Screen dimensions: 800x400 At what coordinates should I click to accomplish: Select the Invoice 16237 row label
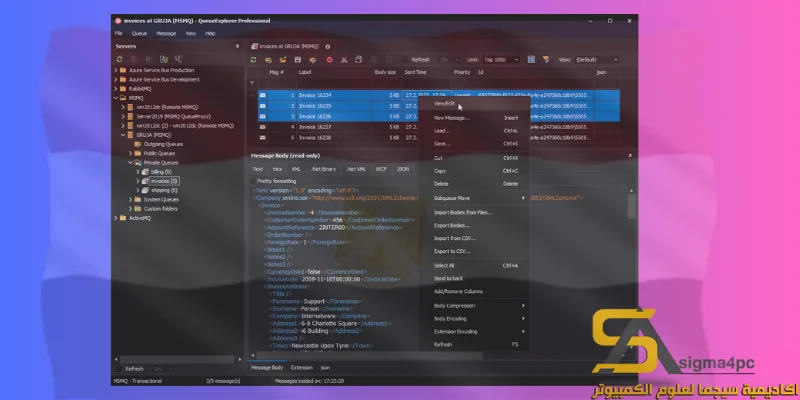pyautogui.click(x=315, y=127)
